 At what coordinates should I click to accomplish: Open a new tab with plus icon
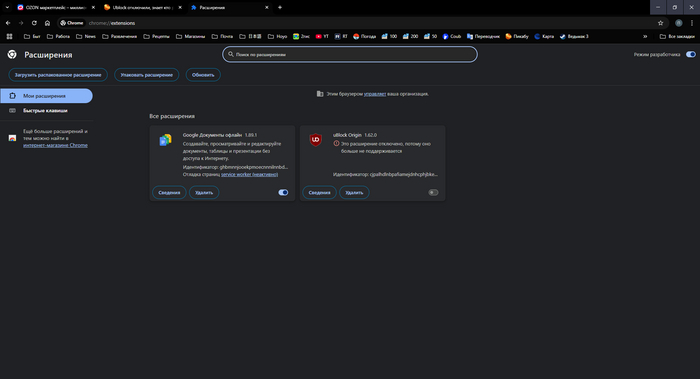click(280, 8)
